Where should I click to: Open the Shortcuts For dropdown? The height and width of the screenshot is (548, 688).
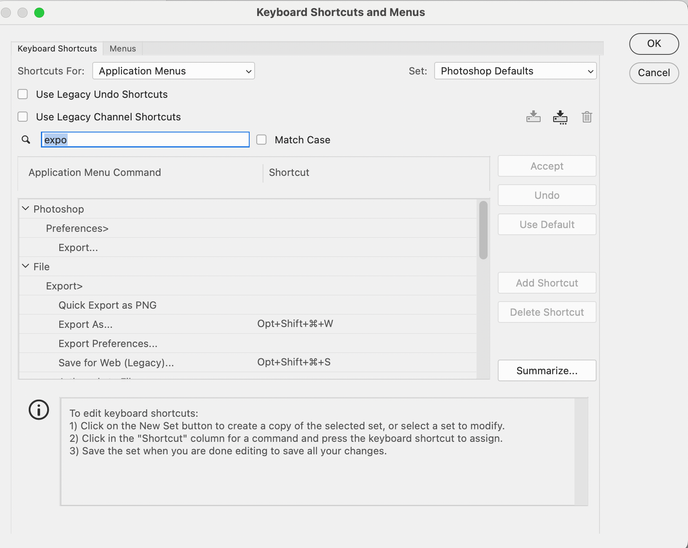click(x=174, y=71)
